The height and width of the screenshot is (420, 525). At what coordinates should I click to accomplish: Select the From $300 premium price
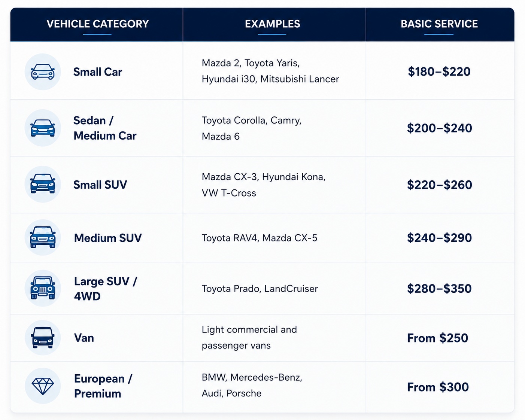pyautogui.click(x=438, y=387)
